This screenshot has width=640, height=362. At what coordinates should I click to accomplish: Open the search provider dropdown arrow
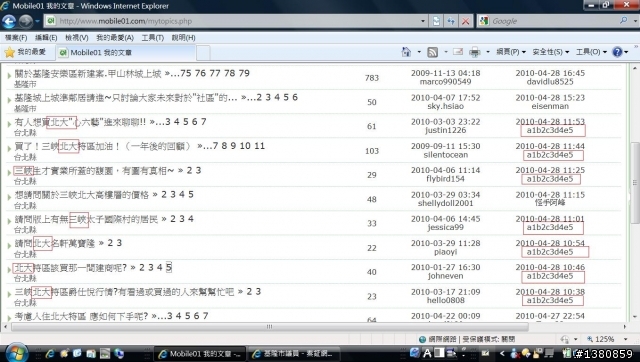[635, 21]
